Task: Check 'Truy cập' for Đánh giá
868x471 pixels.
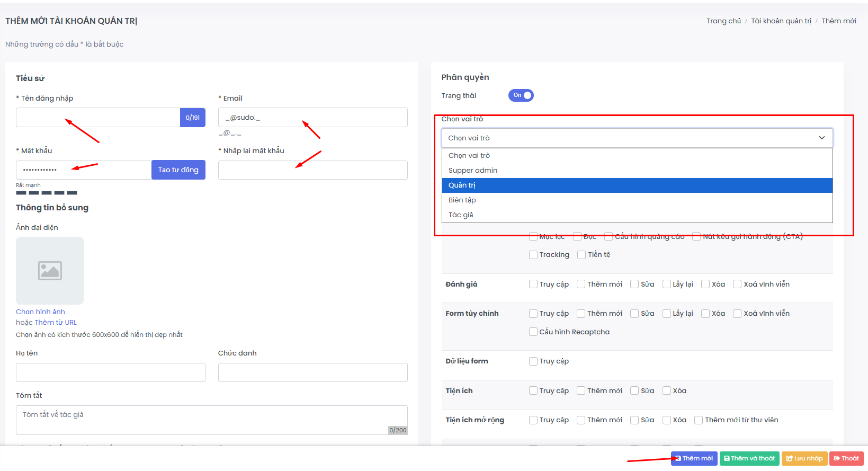Action: tap(533, 285)
